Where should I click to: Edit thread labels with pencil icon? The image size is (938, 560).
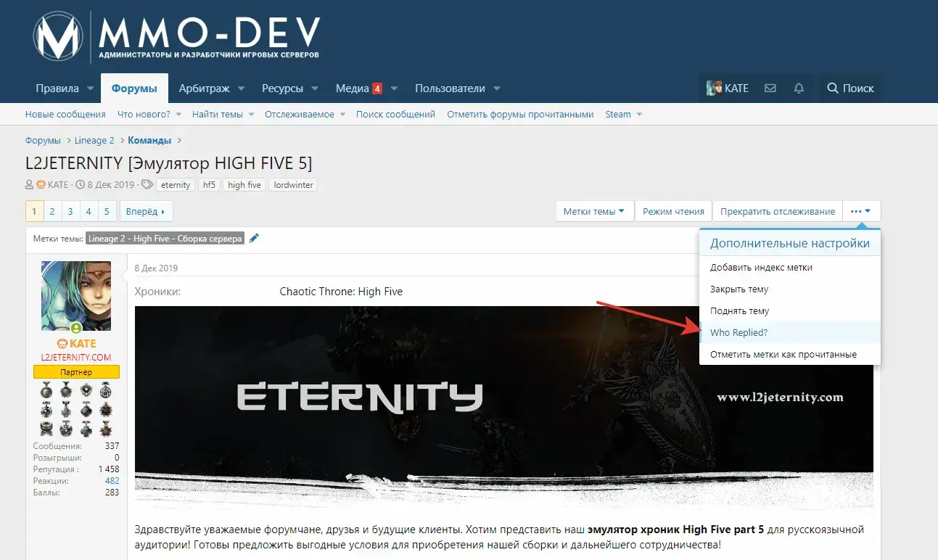[254, 239]
